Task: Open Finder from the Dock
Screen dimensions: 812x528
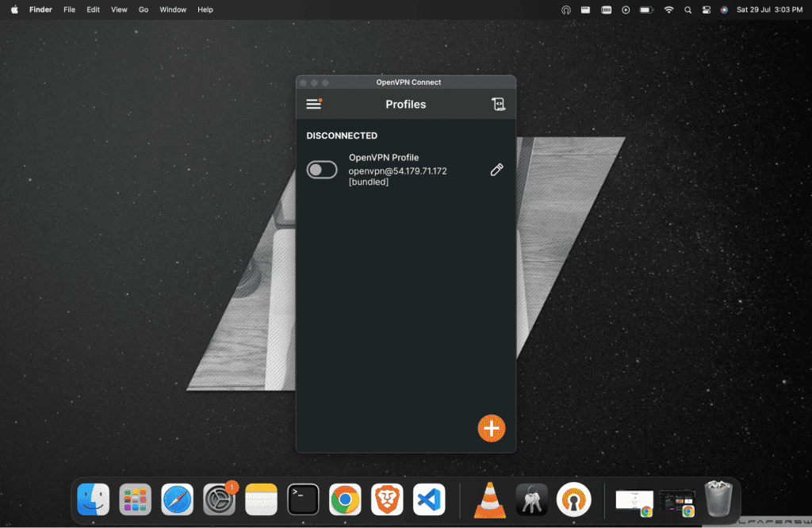Action: click(94, 499)
